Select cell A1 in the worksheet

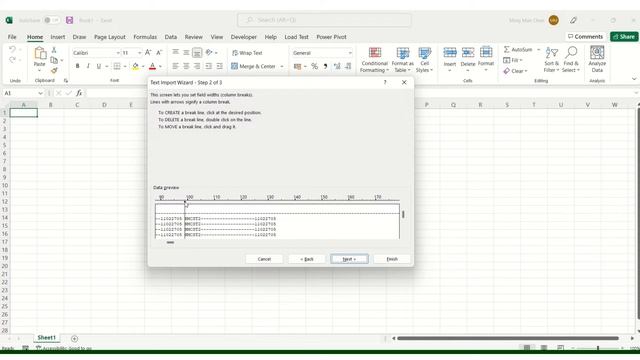(x=24, y=113)
